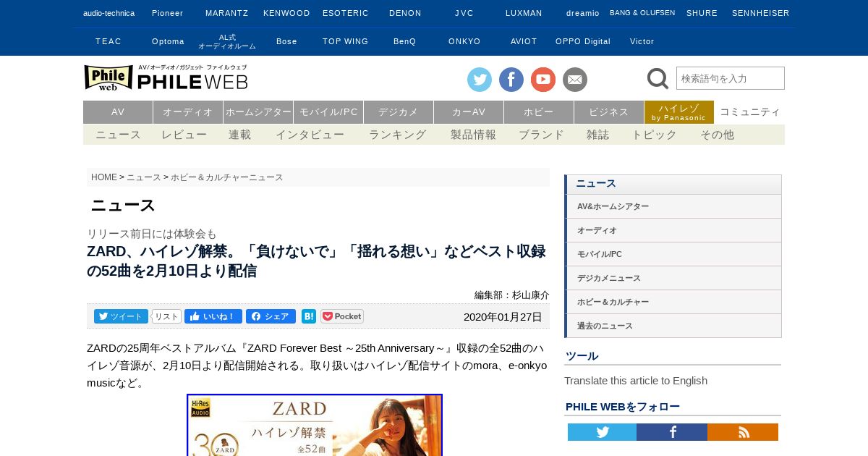Click the KENWOOD brand link
868x456 pixels.
(x=286, y=13)
